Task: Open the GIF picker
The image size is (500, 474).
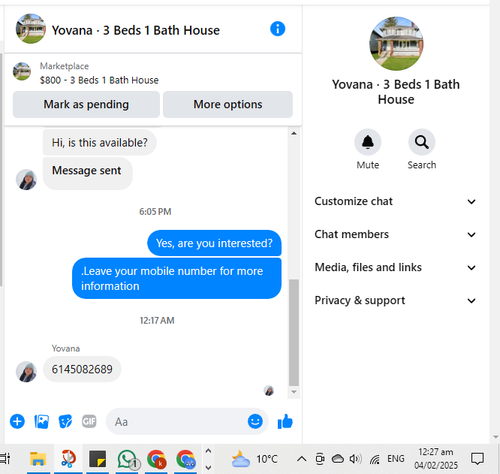Action: [89, 421]
